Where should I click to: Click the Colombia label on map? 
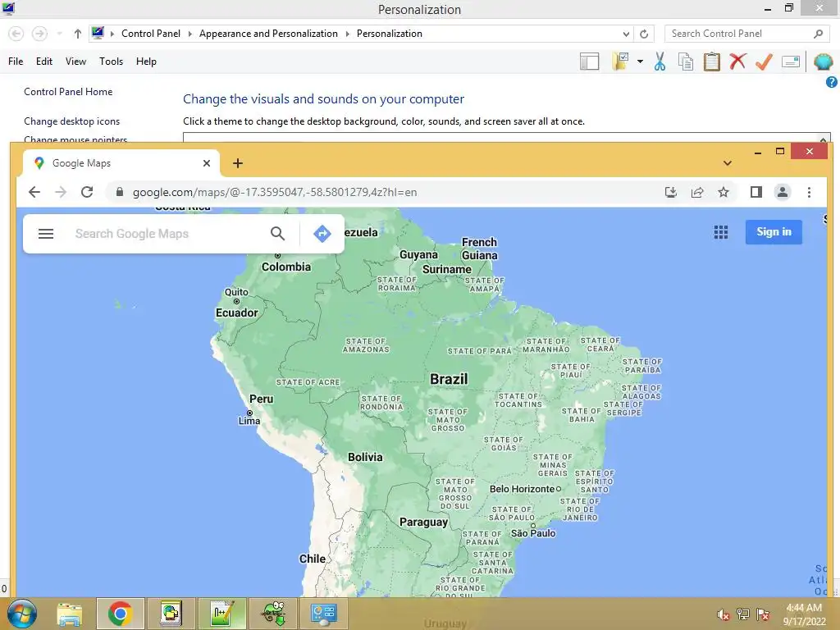click(x=286, y=267)
